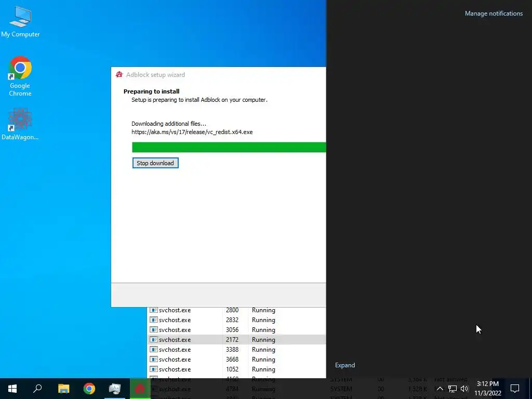This screenshot has height=399, width=532.
Task: Open the volume tray icon
Action: (464, 389)
